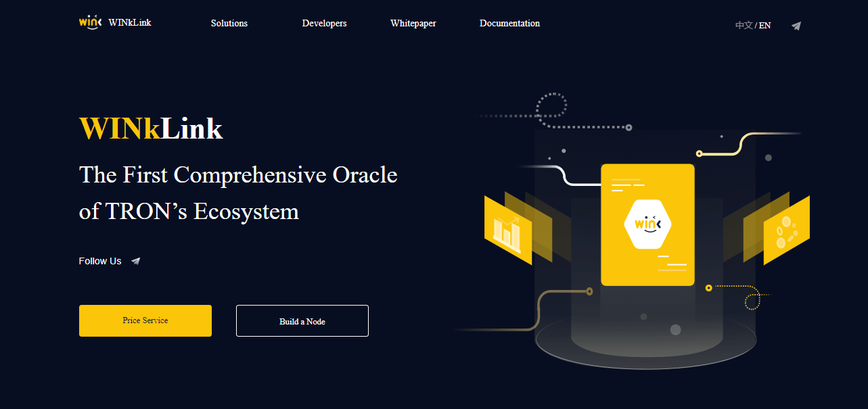Expand the Solutions navigation menu
Screen dimensions: 868x409
click(229, 24)
